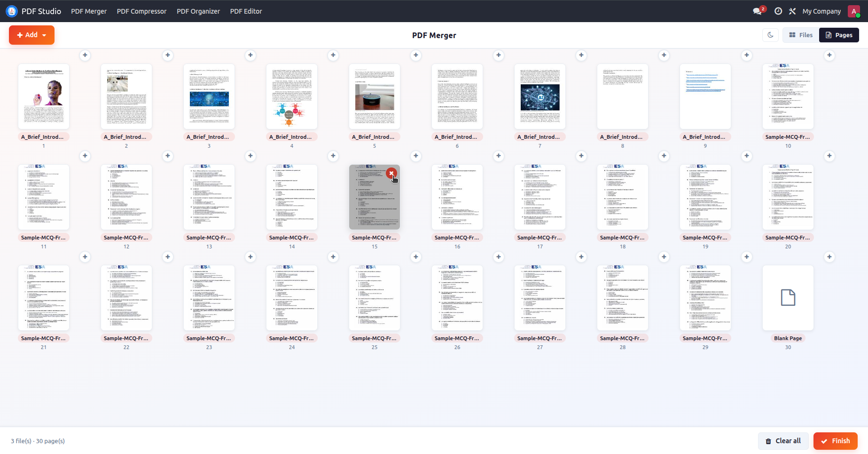Remove page 15 with red X
This screenshot has height=454, width=868.
[x=391, y=174]
